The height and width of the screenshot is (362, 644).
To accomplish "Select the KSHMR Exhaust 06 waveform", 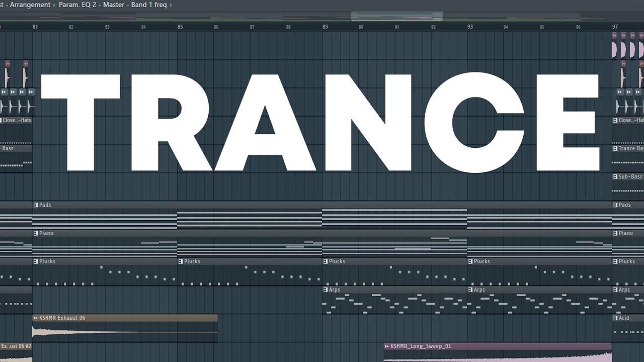I will click(x=125, y=332).
